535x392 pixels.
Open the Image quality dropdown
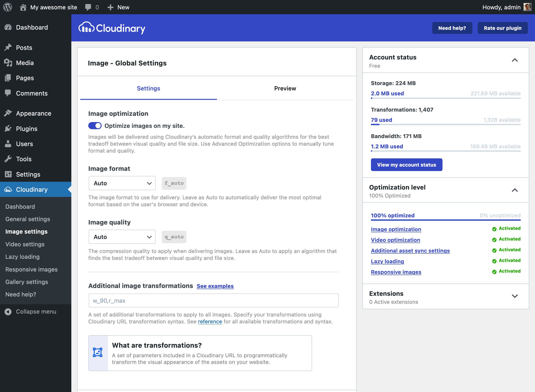(x=122, y=237)
